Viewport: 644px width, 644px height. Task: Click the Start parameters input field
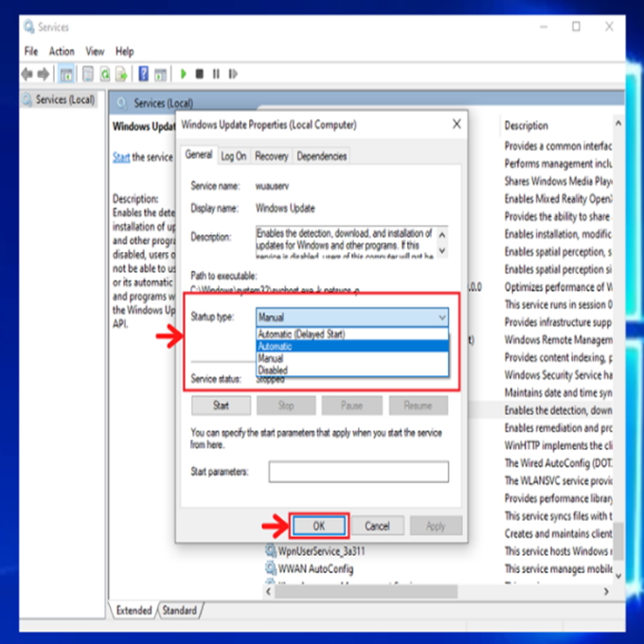click(x=359, y=472)
